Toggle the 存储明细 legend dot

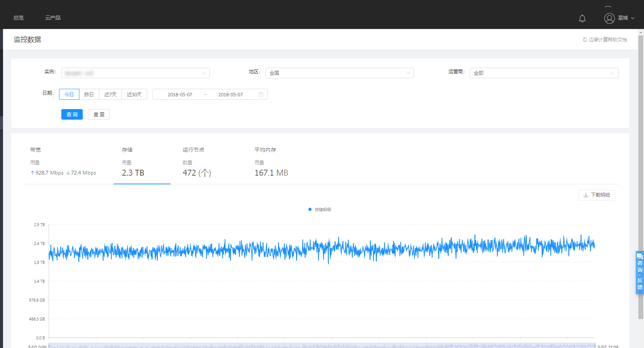310,210
